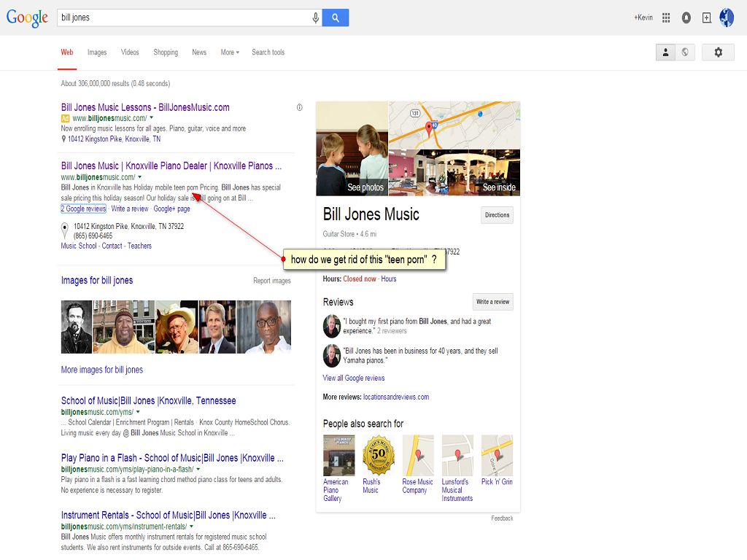This screenshot has height=560, width=747.
Task: Click View all Google reviews
Action: pyautogui.click(x=354, y=378)
